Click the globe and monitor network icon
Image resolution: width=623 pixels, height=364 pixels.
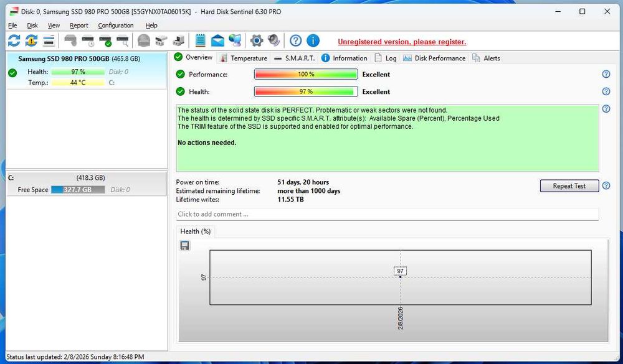(x=235, y=40)
